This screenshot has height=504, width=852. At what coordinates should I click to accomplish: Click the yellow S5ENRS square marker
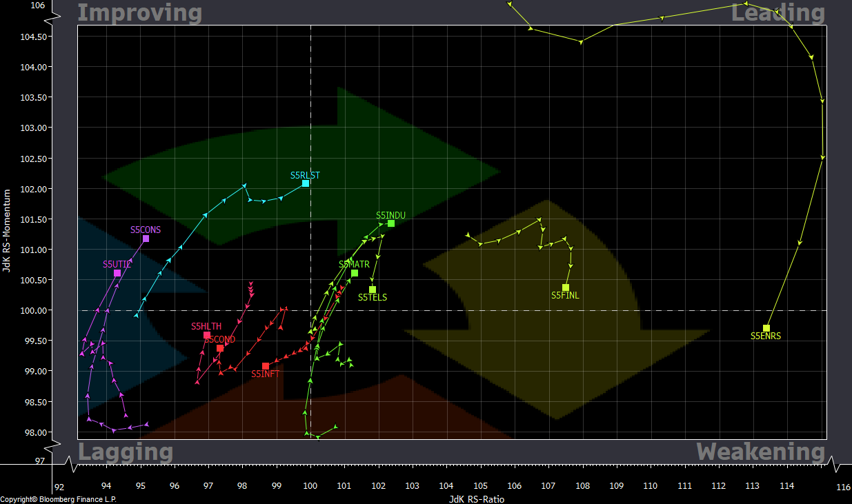(766, 328)
